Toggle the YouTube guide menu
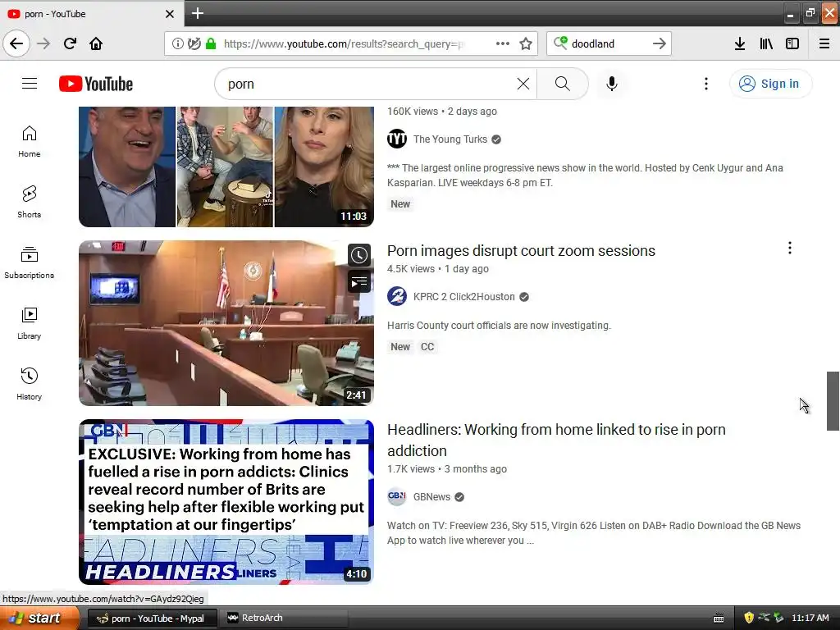Screen dimensions: 840x630 click(30, 84)
